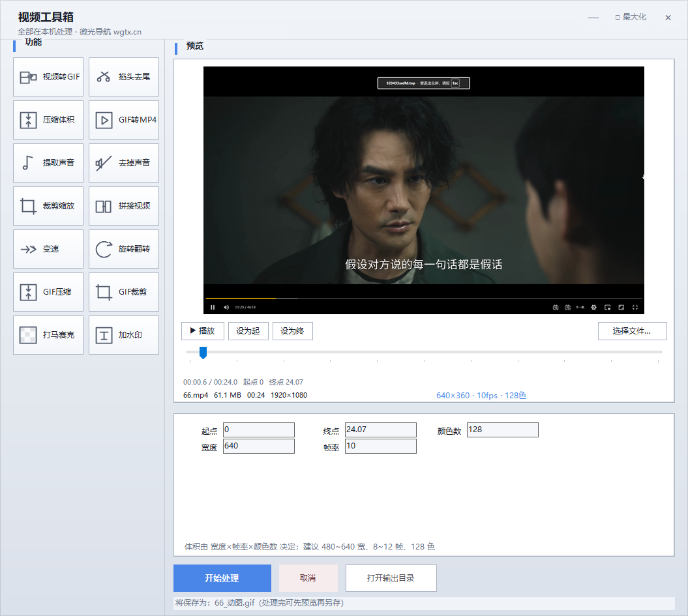Choose the 加水印 watermark tool

[x=124, y=334]
